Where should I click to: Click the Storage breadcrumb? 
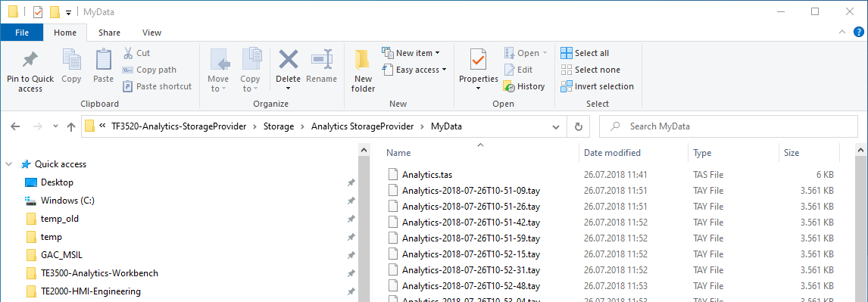click(279, 126)
